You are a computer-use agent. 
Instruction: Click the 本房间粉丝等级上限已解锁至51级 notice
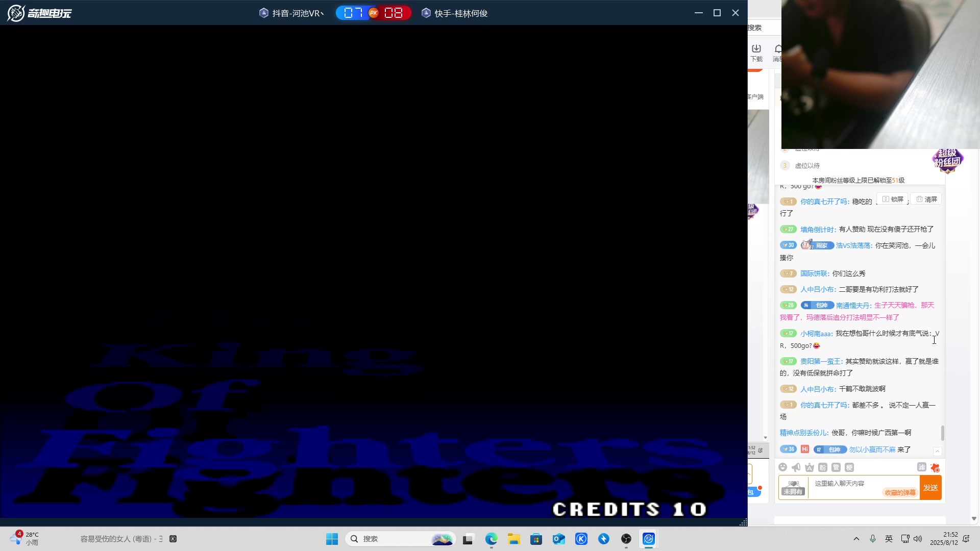[859, 180]
